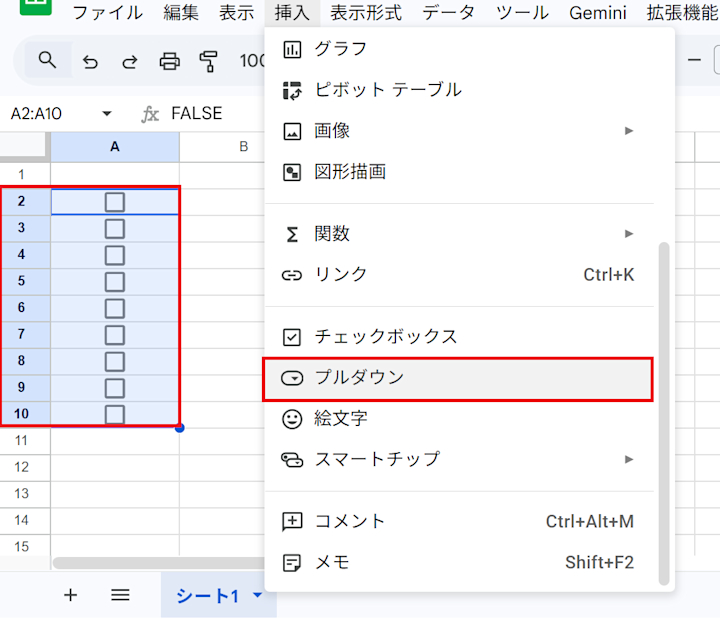The height and width of the screenshot is (619, 720).
Task: Select column A header
Action: 115,146
